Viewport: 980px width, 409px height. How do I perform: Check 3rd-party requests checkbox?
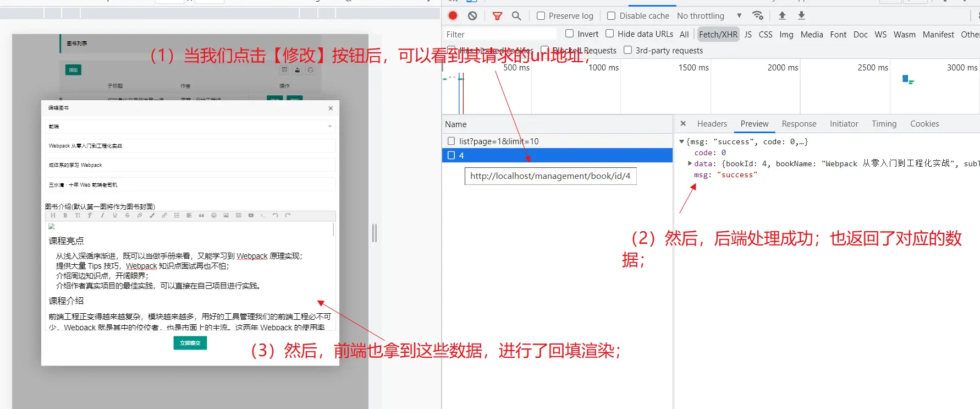pos(627,50)
